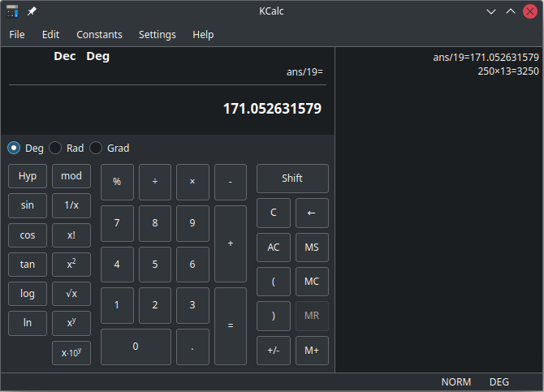The width and height of the screenshot is (544, 392).
Task: Click the x to power y button
Action: click(x=71, y=323)
